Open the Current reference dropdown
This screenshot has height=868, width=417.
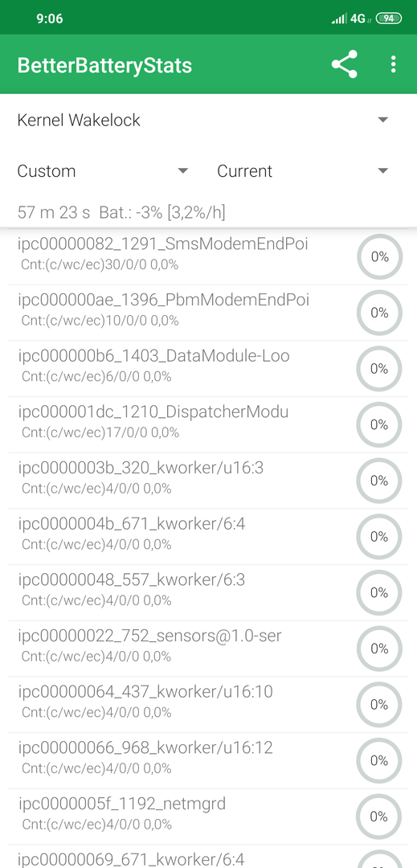303,171
